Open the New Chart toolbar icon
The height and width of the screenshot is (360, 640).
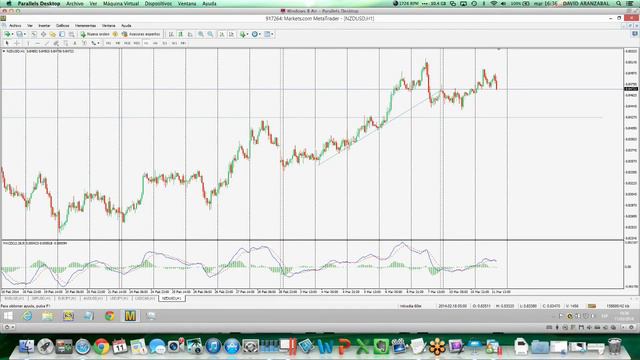pyautogui.click(x=7, y=34)
